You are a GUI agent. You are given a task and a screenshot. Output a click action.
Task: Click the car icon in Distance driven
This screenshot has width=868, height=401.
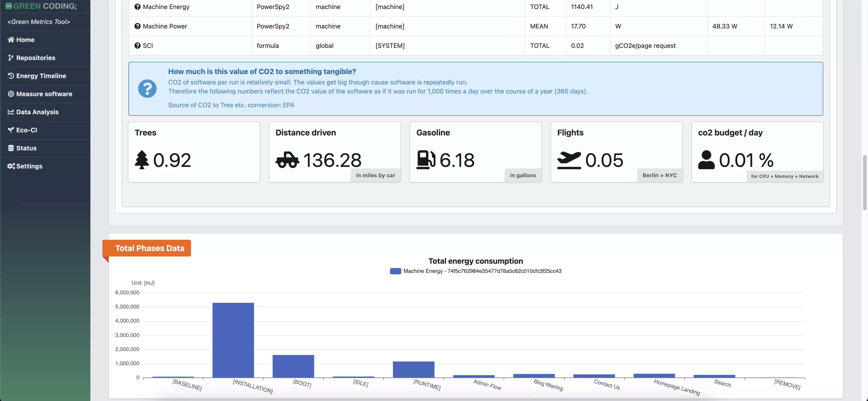(x=287, y=160)
